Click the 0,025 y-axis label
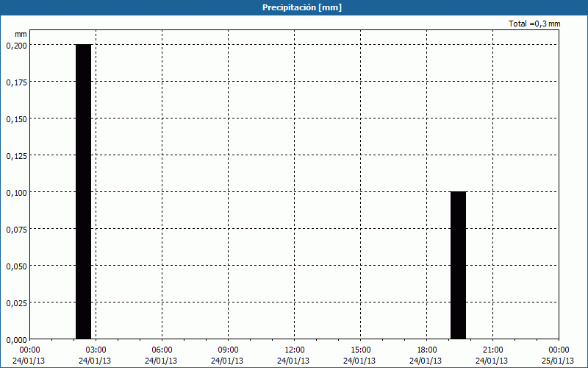Viewport: 588px width, 368px height. point(16,303)
